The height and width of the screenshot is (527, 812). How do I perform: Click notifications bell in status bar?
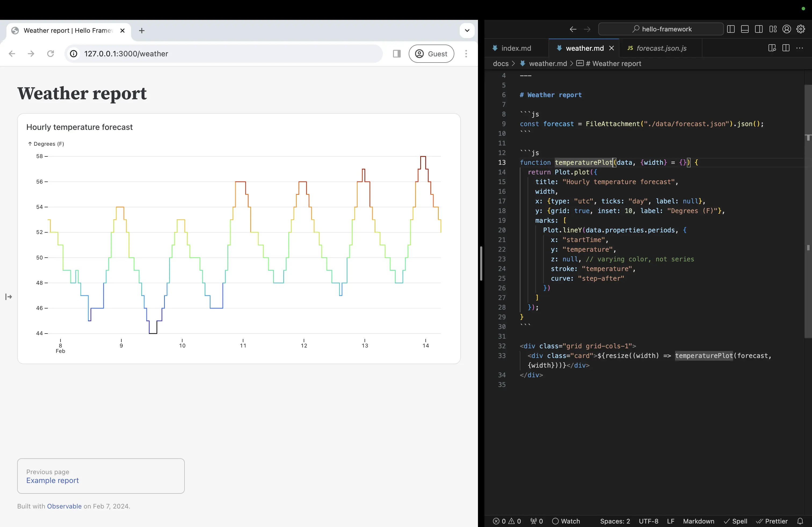tap(800, 521)
